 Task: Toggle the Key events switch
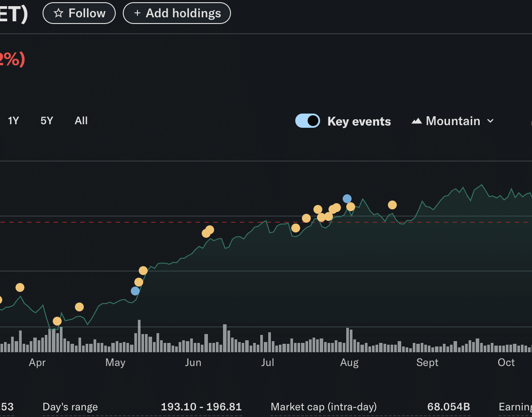[308, 121]
